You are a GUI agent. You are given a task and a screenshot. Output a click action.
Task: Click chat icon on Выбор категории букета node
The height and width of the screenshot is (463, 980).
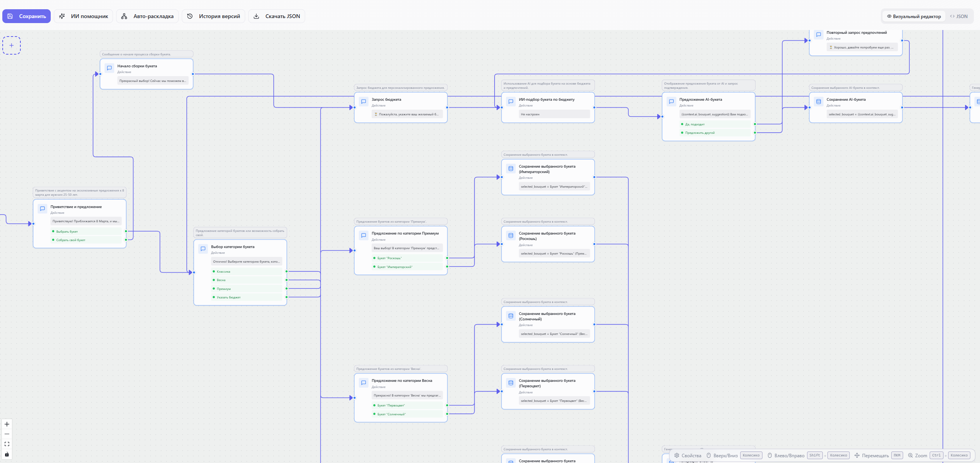[x=203, y=249]
